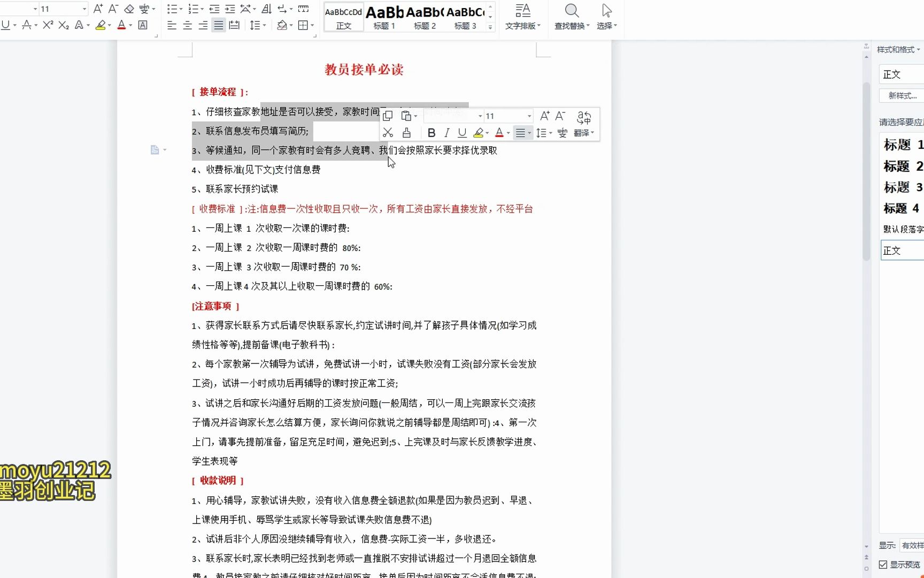Apply 标题 2 style from ribbon gallery
This screenshot has width=924, height=578.
(425, 17)
